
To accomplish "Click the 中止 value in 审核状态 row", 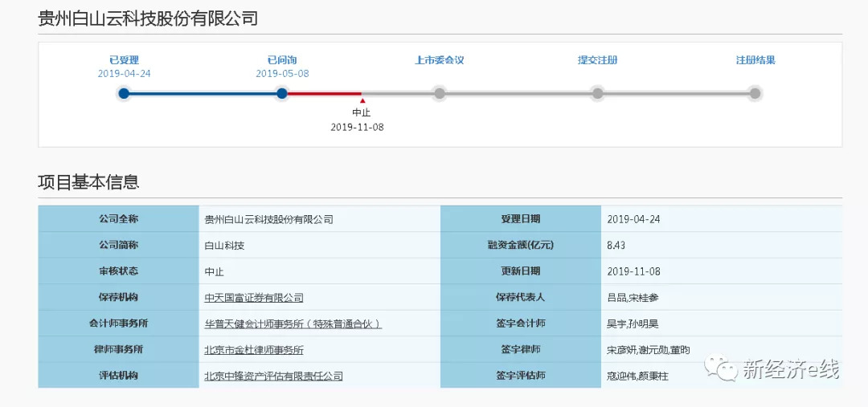I will 215,271.
